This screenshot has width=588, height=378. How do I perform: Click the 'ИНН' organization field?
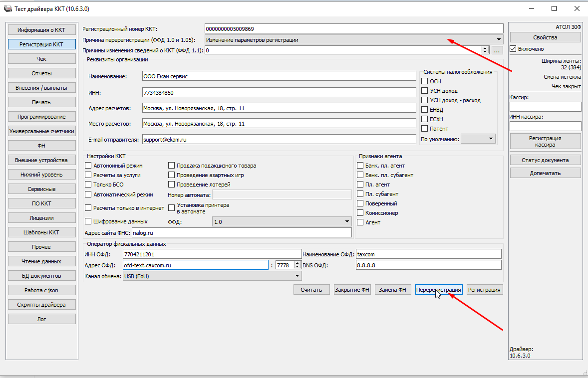click(279, 93)
